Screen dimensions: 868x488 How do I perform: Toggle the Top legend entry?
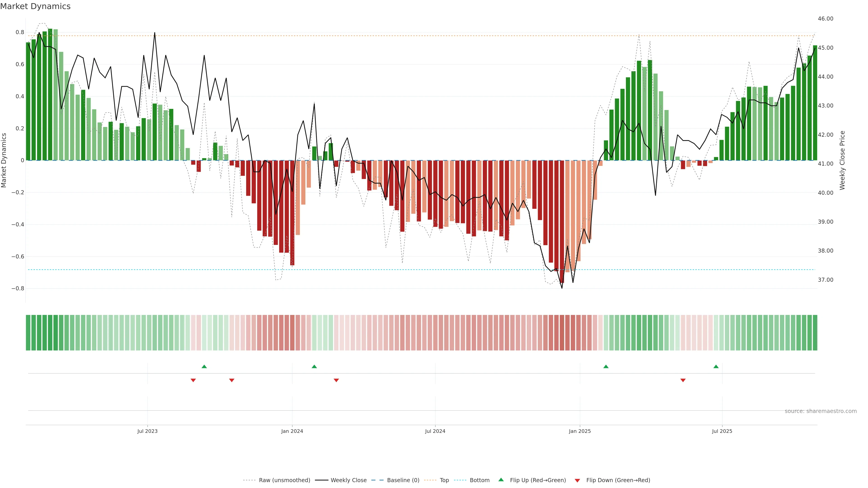click(444, 480)
